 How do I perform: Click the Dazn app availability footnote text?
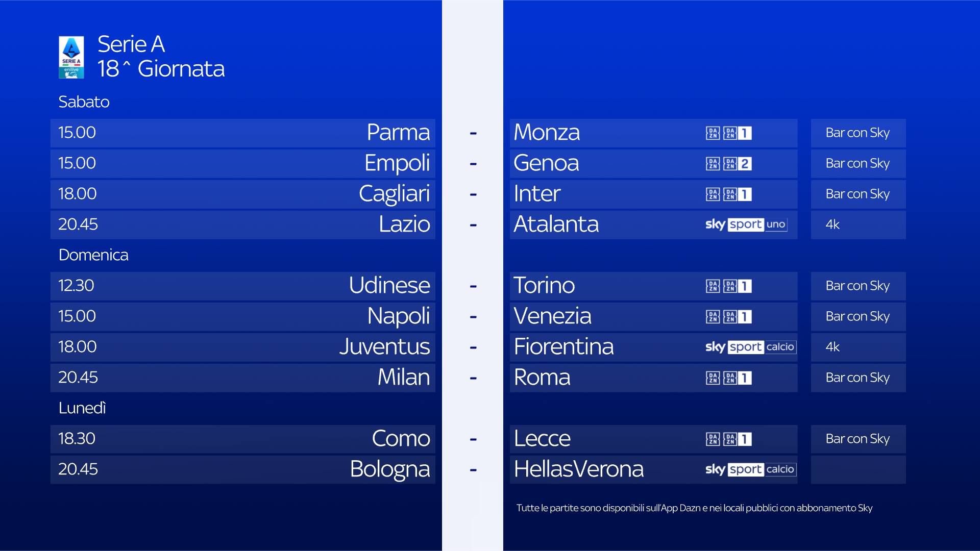694,508
